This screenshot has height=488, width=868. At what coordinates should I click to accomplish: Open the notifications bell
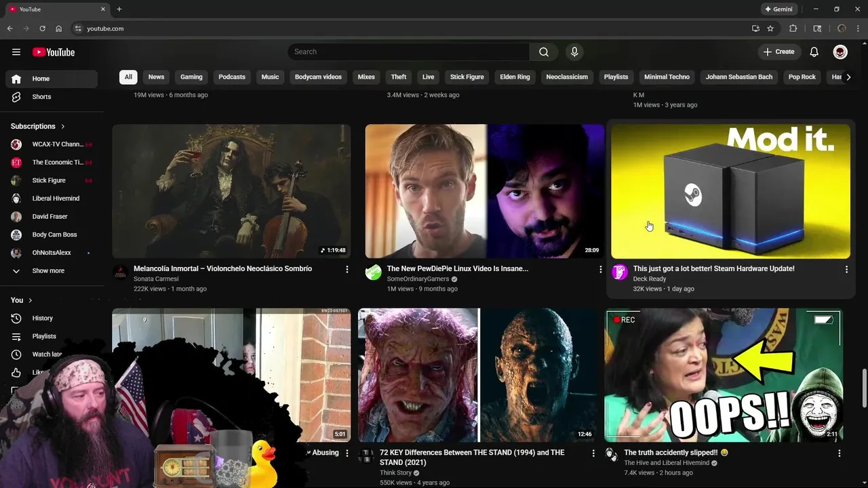click(x=814, y=52)
